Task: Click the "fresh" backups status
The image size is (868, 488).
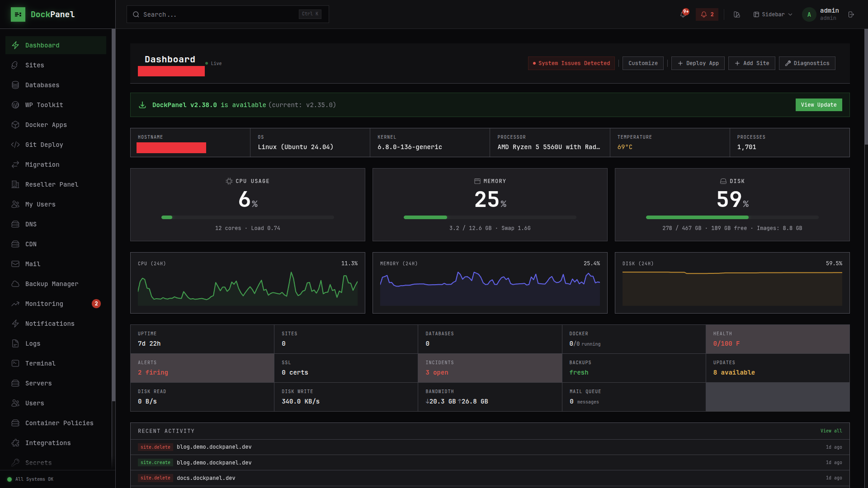Action: click(x=579, y=372)
